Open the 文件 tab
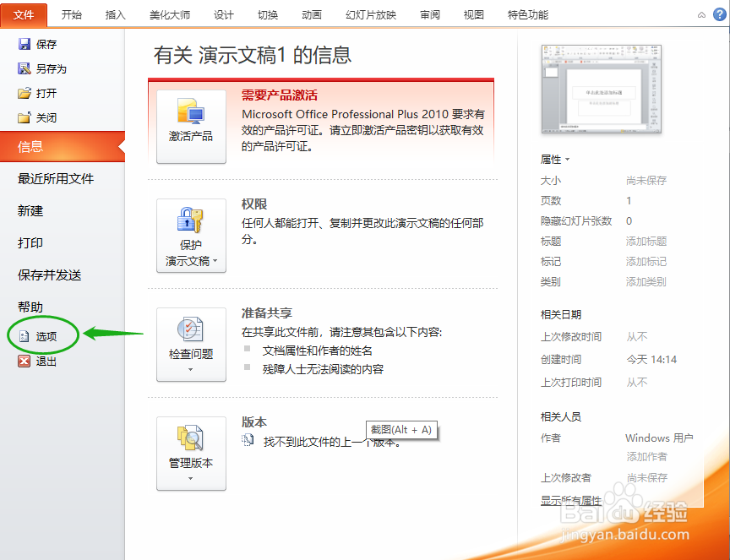 24,15
